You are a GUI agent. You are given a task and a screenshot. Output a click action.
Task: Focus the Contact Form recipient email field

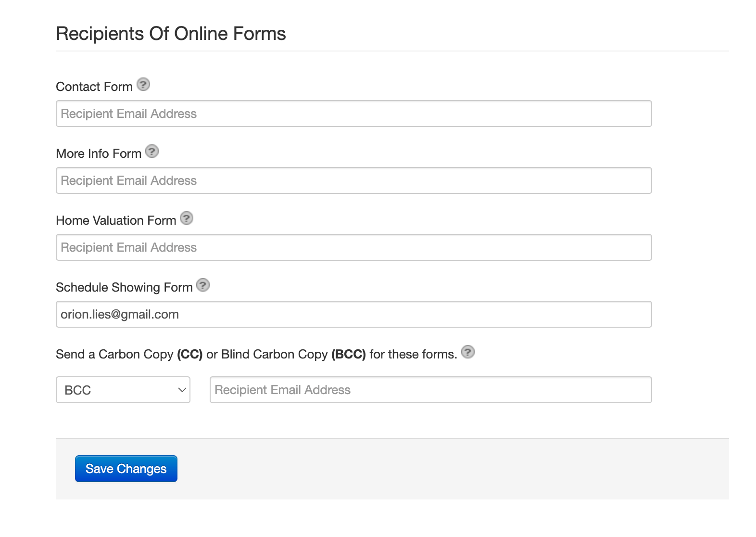tap(353, 114)
